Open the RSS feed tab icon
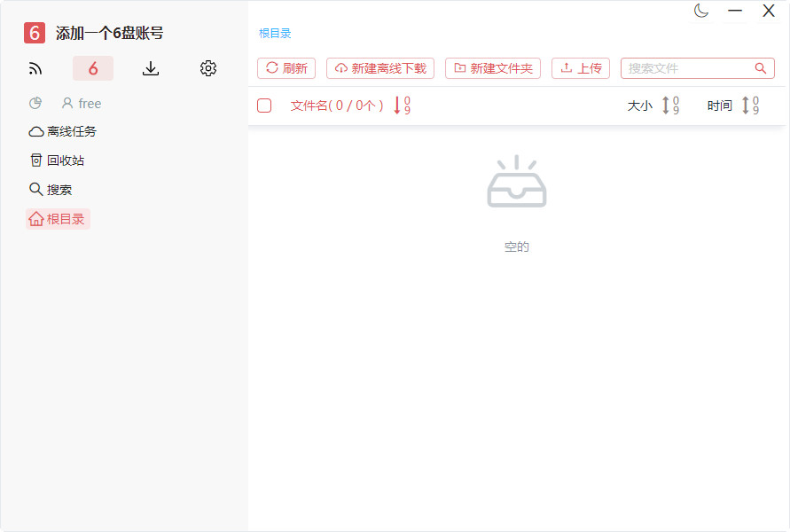Screen dimensions: 790x532 (x=35, y=68)
